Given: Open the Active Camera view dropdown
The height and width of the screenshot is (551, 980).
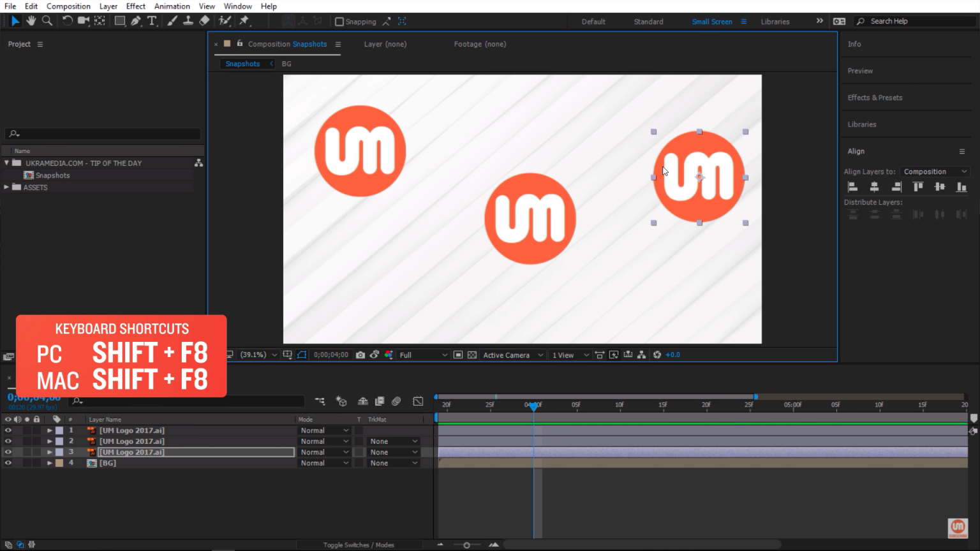Looking at the screenshot, I should [512, 355].
